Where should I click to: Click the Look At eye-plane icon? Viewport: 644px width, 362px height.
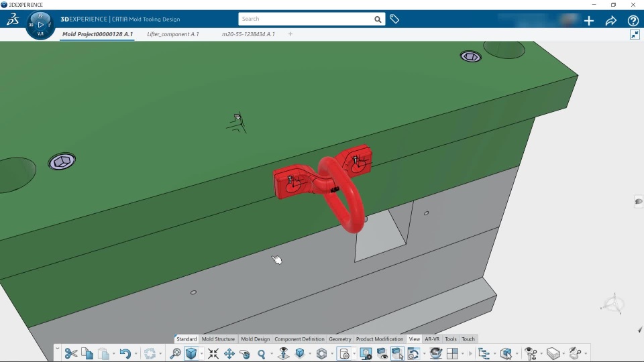coord(283,353)
